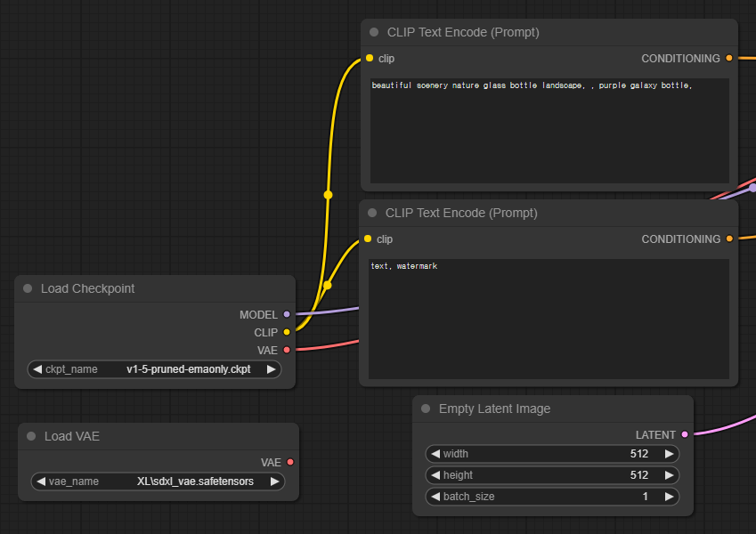Increase the width value using its right arrow
Screen dimensions: 756x534
click(x=668, y=454)
